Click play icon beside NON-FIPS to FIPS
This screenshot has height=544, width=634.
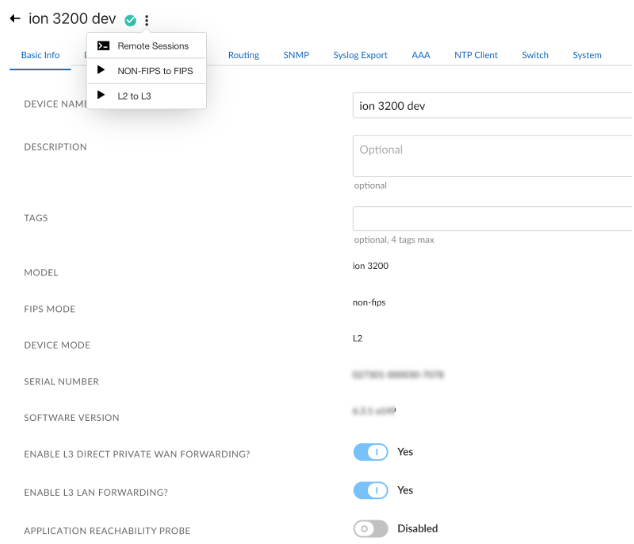[102, 70]
